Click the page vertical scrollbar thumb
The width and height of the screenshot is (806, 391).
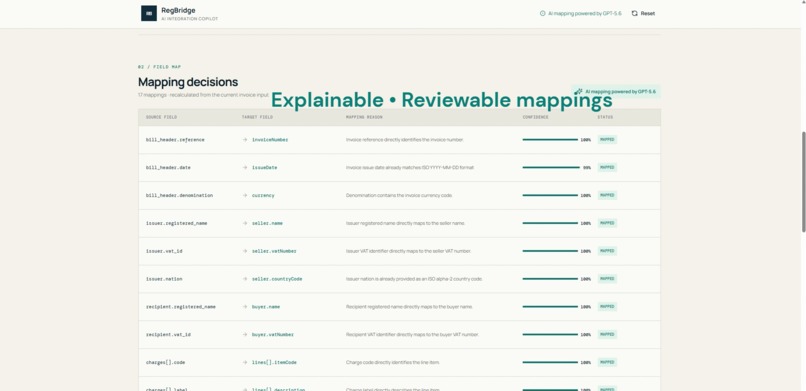coord(803,182)
